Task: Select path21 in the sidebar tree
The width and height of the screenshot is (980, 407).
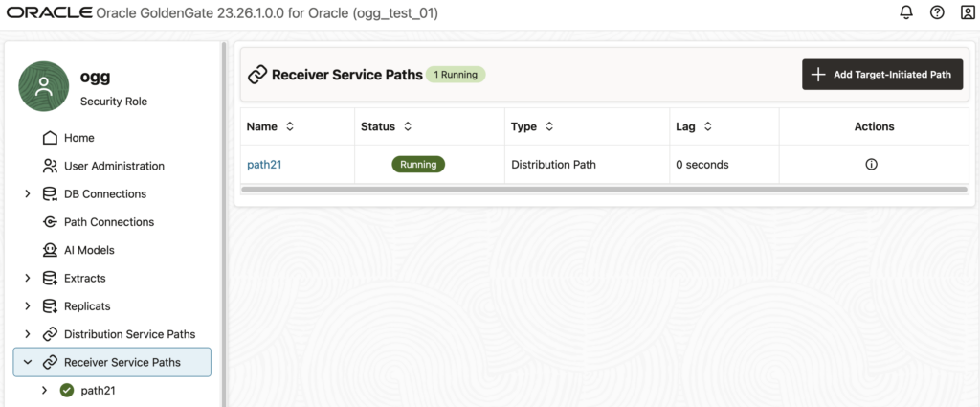Action: 99,390
